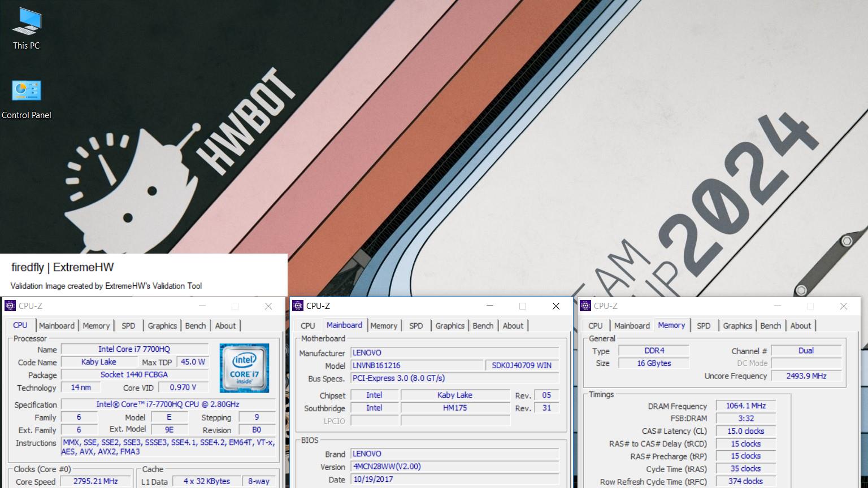The image size is (868, 488).
Task: Select CPU tab in the first CPU-Z window
Action: pos(20,325)
